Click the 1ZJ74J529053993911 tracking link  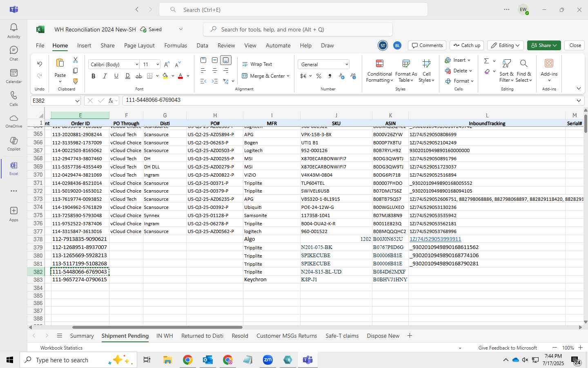435,239
